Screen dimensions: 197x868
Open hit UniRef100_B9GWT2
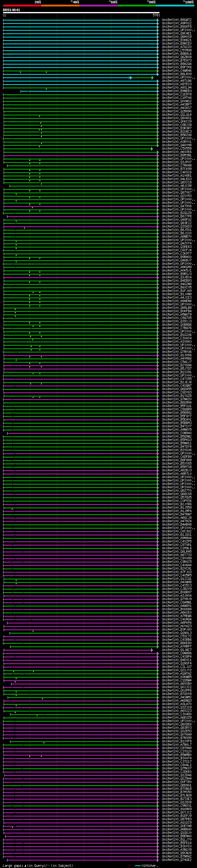176,20
